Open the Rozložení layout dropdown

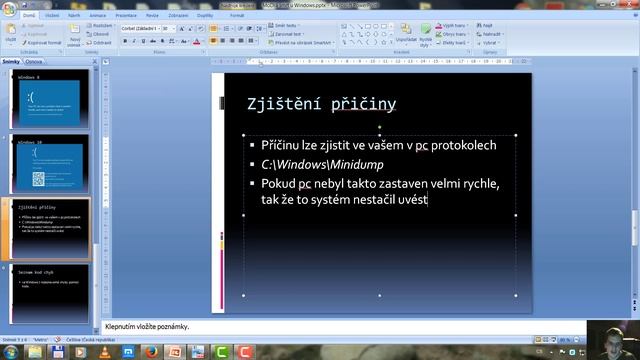pyautogui.click(x=100, y=25)
